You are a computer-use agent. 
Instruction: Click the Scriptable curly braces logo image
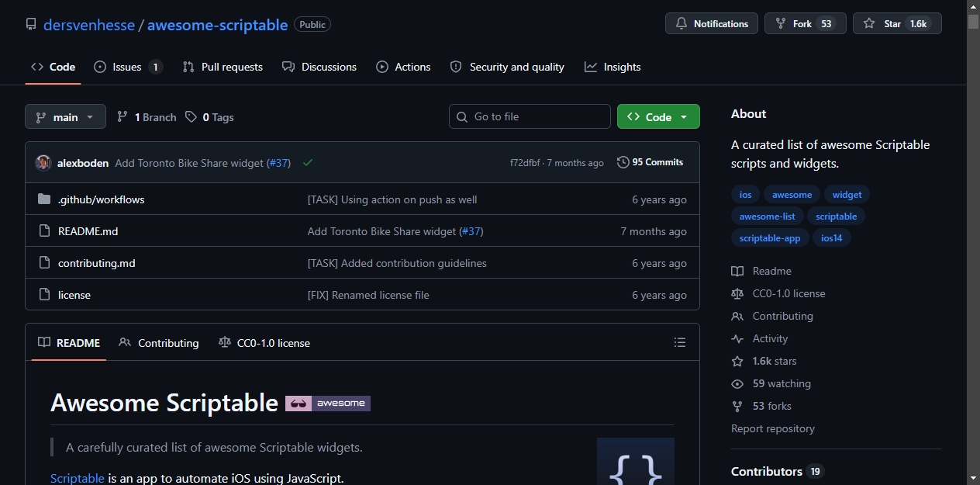[x=636, y=462]
